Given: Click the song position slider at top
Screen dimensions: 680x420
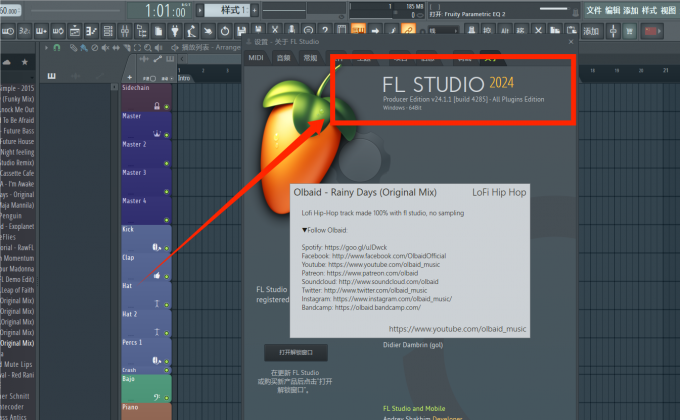Looking at the screenshot, I should (x=75, y=10).
